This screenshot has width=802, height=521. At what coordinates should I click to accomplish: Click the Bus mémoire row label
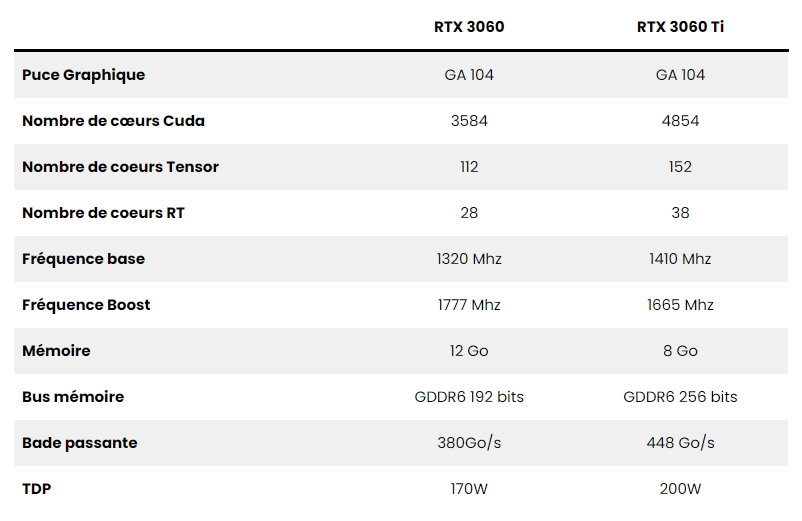pos(73,397)
